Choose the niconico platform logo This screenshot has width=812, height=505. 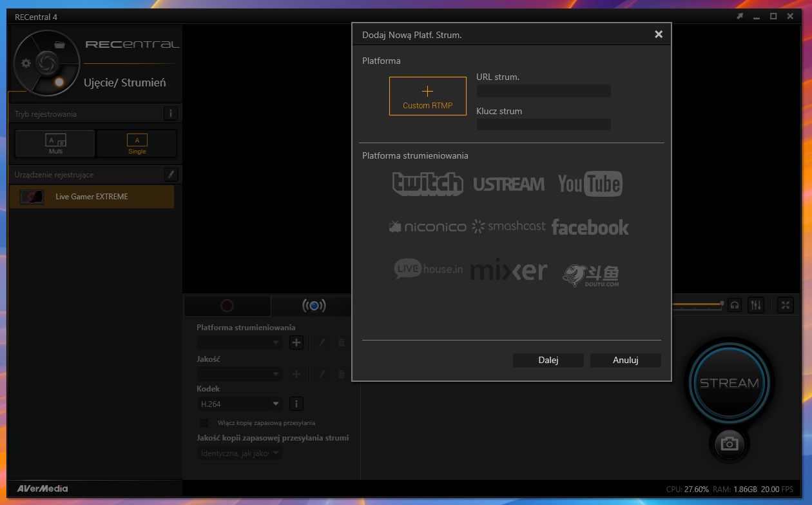pyautogui.click(x=427, y=227)
